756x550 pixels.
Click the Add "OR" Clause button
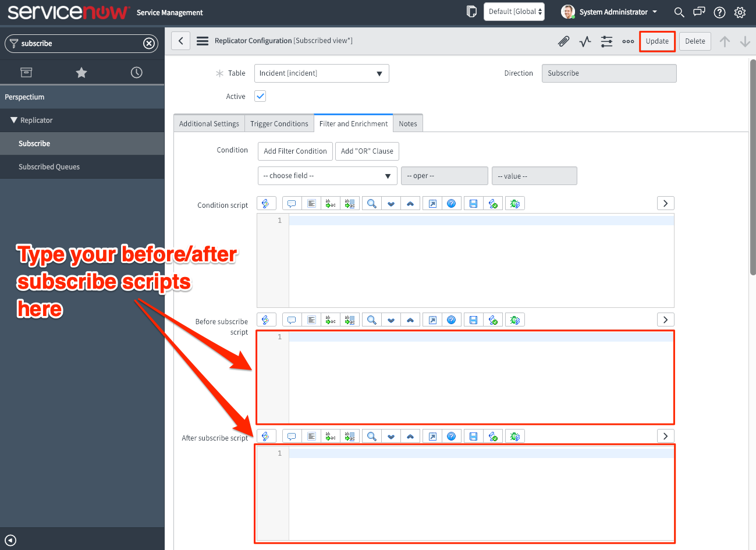pos(367,151)
